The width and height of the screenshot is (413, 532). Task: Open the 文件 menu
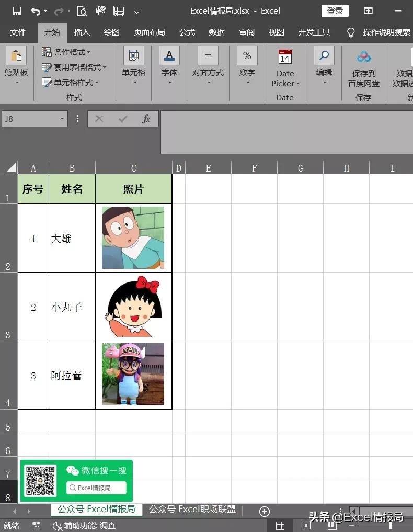[18, 32]
